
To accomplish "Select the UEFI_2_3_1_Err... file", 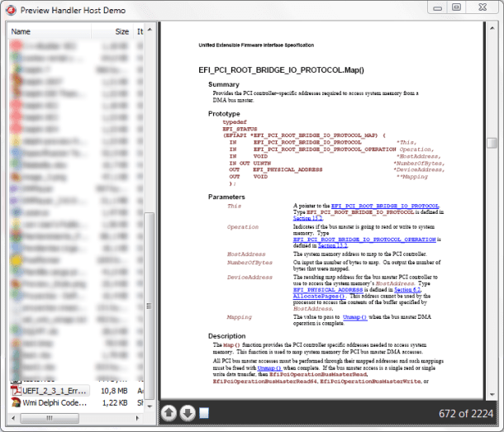I will pyautogui.click(x=55, y=389).
